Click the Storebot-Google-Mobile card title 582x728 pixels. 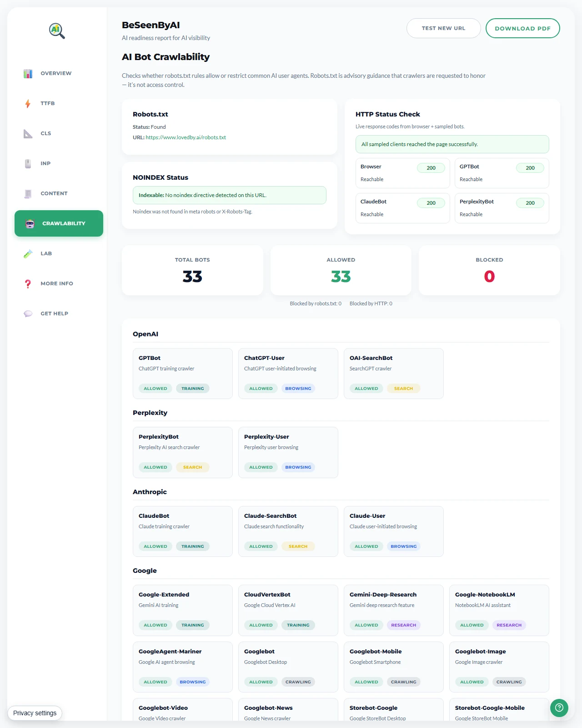click(x=490, y=708)
